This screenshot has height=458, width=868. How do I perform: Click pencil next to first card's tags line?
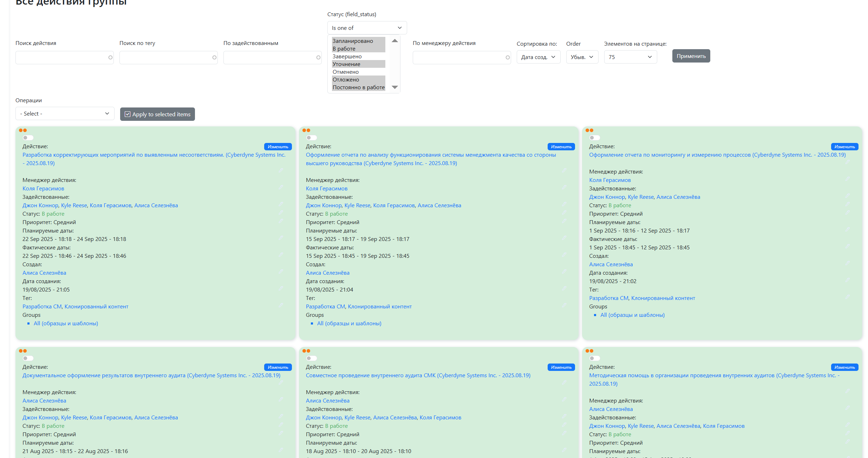tap(281, 305)
